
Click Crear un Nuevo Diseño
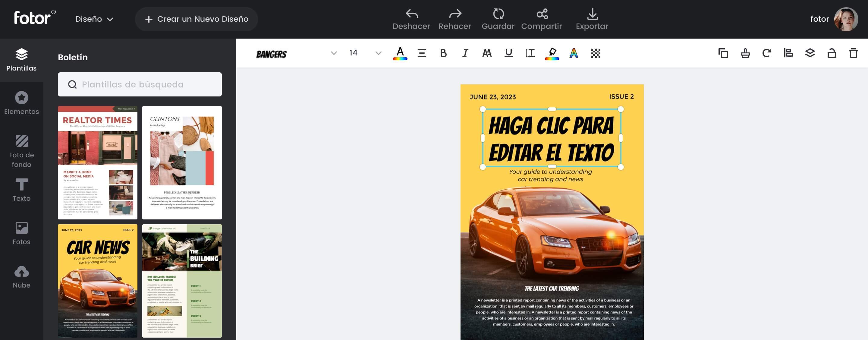(197, 19)
